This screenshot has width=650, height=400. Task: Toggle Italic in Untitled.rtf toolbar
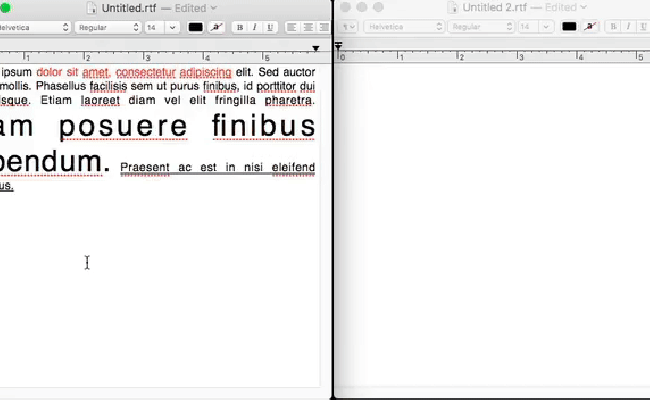point(255,27)
